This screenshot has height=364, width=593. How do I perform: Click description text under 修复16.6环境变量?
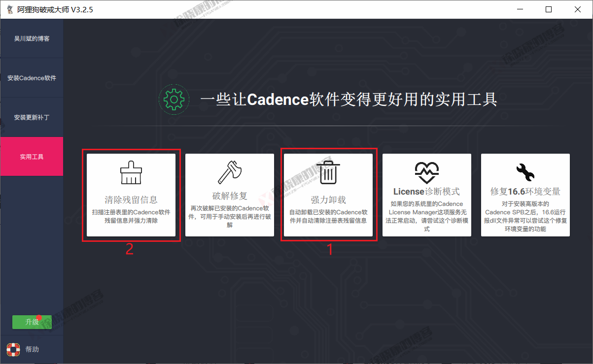[x=525, y=216]
